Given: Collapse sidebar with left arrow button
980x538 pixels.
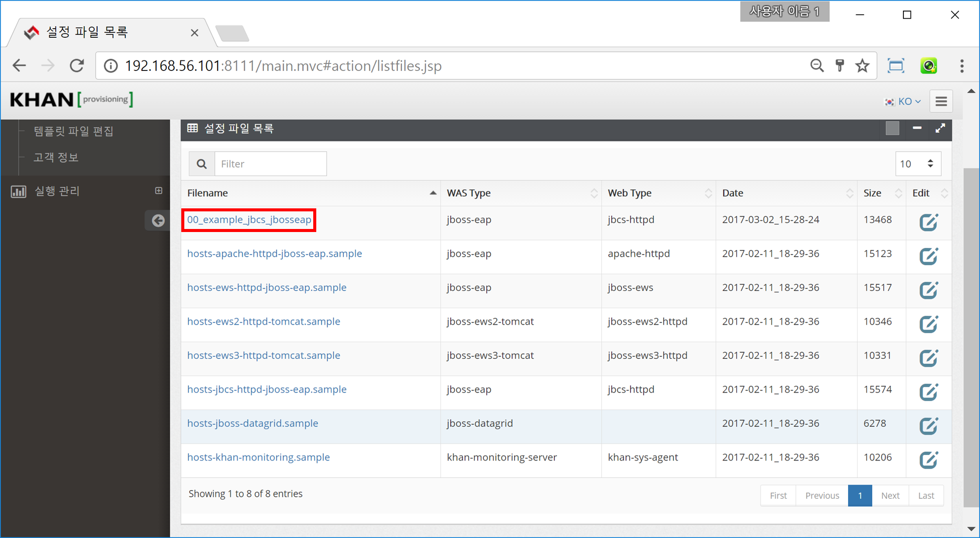Looking at the screenshot, I should [x=158, y=220].
